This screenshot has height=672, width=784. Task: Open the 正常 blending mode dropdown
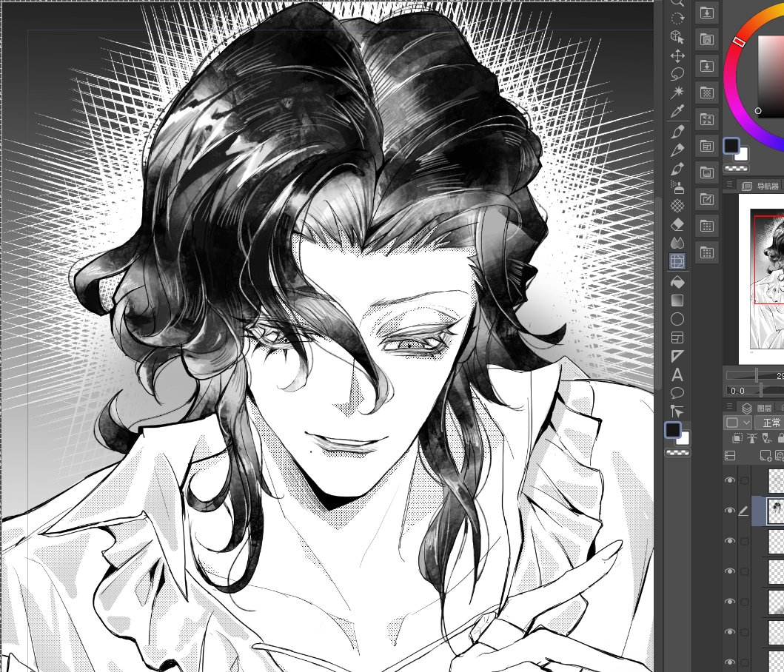click(x=769, y=423)
